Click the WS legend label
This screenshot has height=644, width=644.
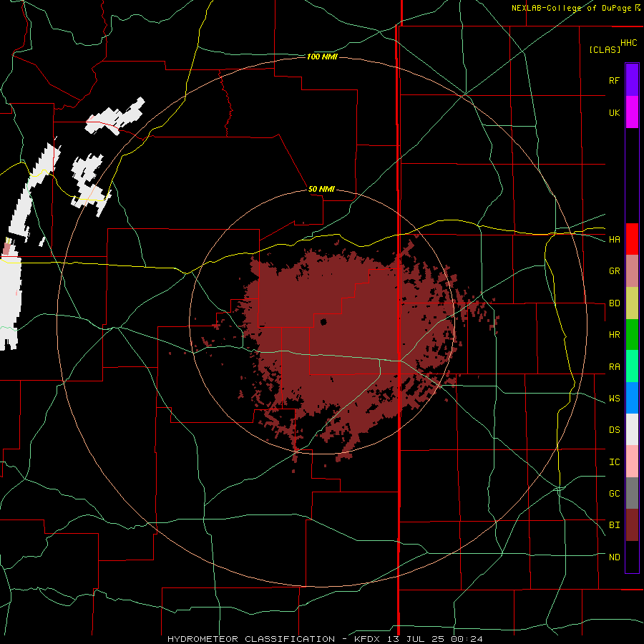click(614, 399)
